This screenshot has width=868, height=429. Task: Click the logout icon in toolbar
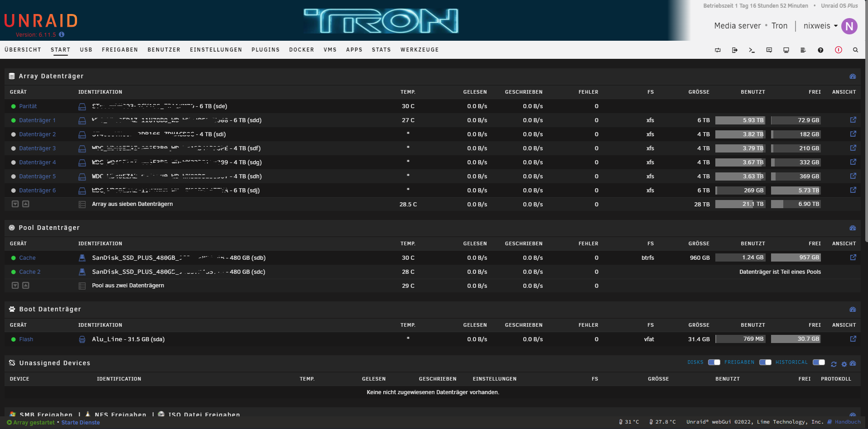pyautogui.click(x=735, y=50)
